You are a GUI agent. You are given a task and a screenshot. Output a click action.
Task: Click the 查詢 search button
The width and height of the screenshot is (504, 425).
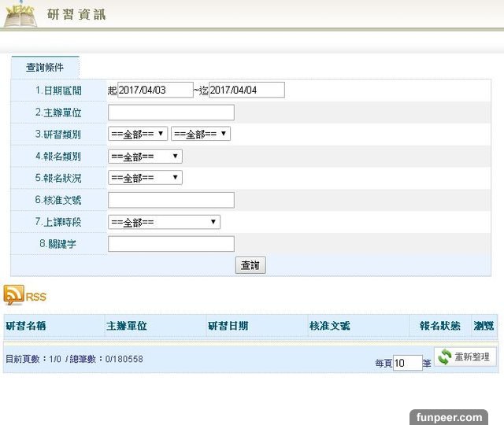coord(250,265)
